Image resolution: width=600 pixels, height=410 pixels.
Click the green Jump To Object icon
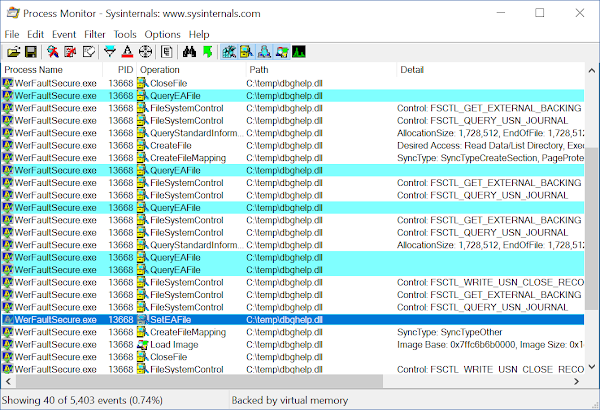pos(206,51)
